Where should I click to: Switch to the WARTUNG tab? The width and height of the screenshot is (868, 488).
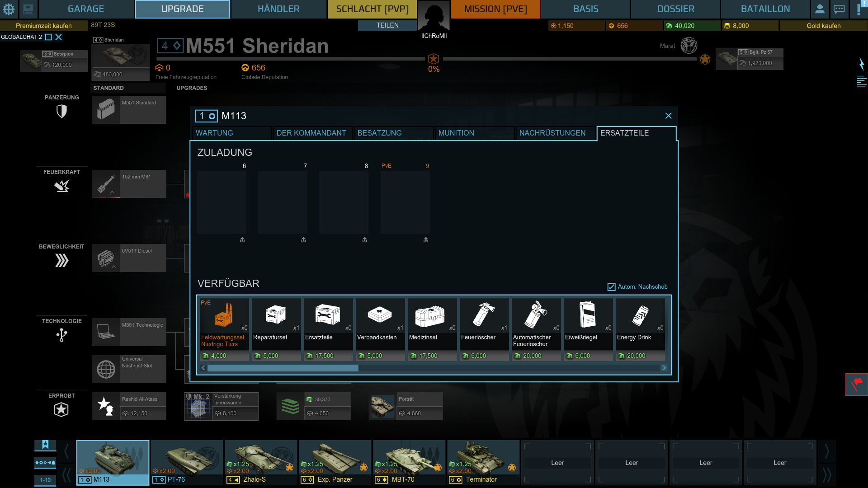(x=232, y=133)
